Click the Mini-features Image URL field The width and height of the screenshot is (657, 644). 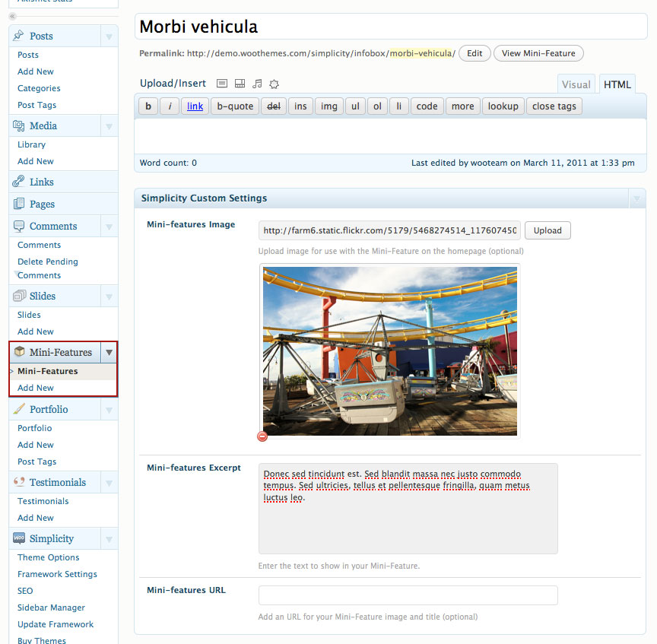[x=389, y=230]
